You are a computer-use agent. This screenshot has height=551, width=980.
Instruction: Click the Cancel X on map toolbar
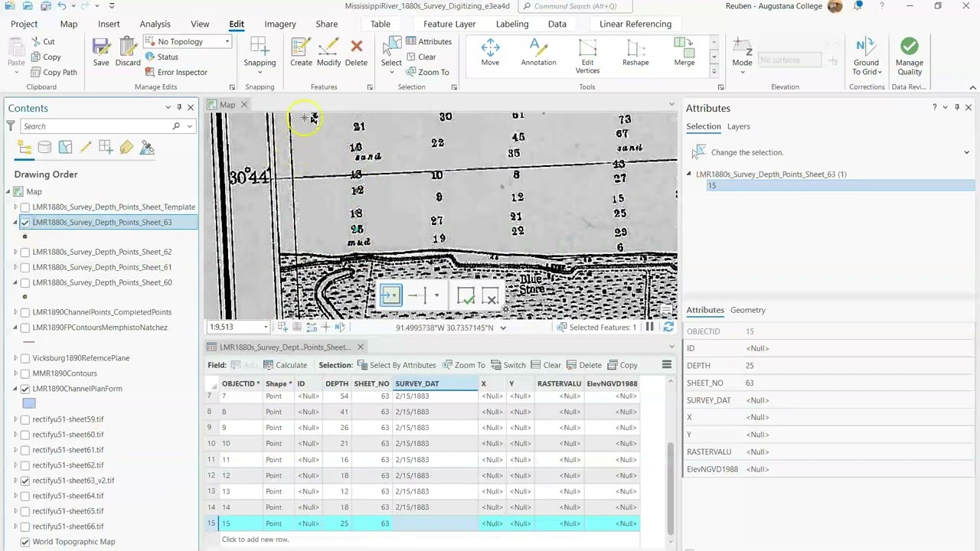(491, 296)
